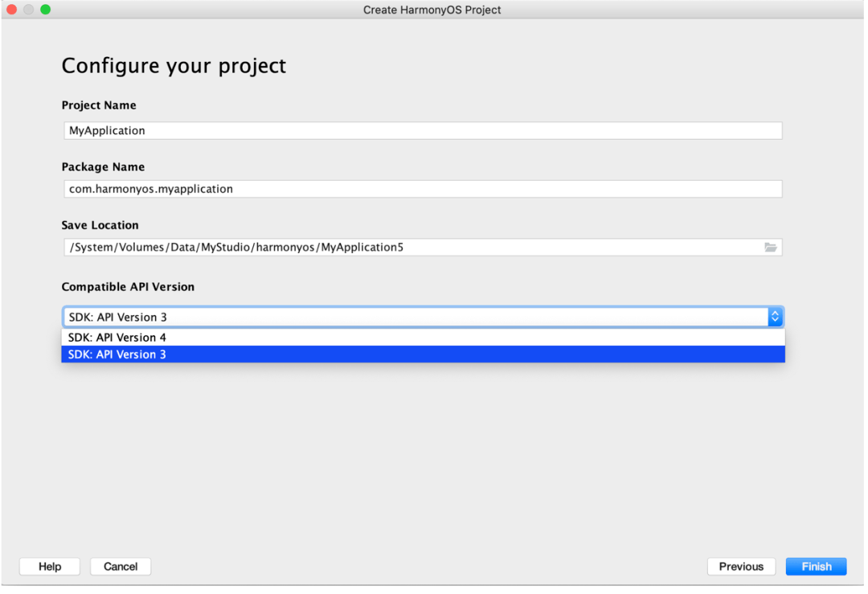The width and height of the screenshot is (868, 594).
Task: Choose SDK: API Version 3 in list
Action: (423, 354)
